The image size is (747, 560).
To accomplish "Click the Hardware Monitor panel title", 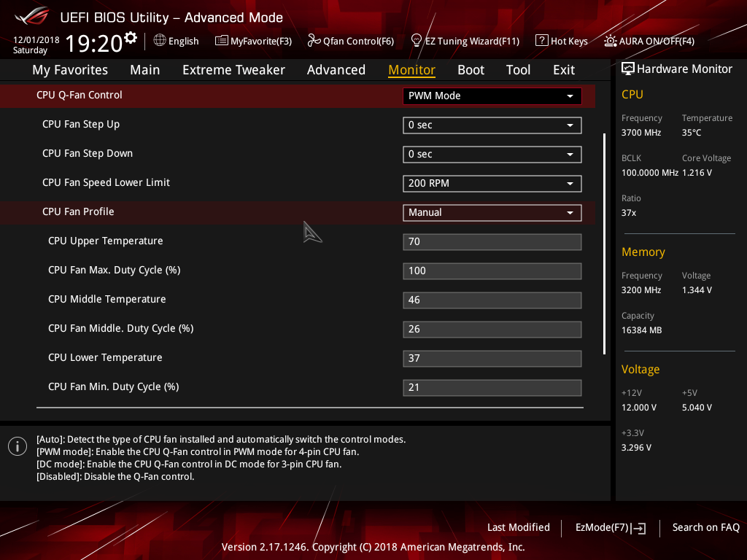I will (x=684, y=69).
